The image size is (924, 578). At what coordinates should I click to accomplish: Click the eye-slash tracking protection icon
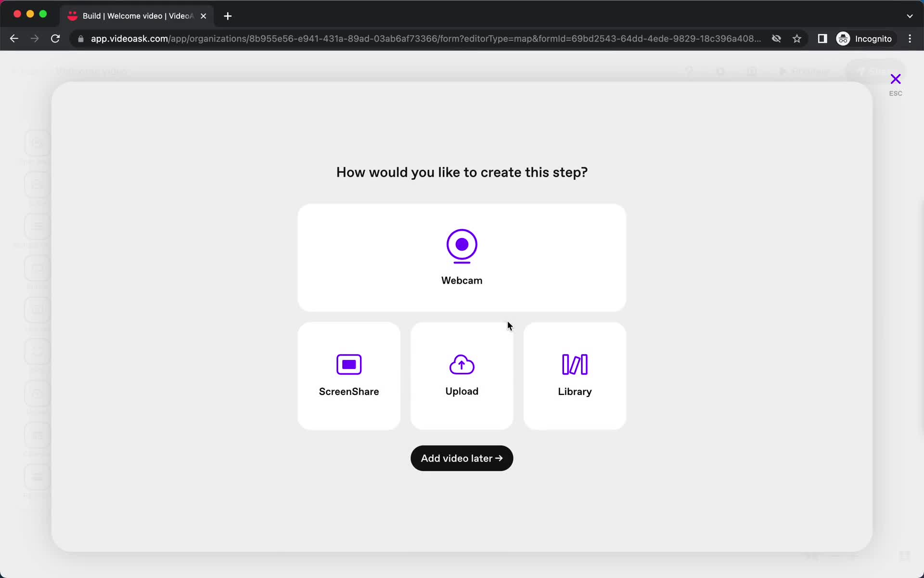776,39
